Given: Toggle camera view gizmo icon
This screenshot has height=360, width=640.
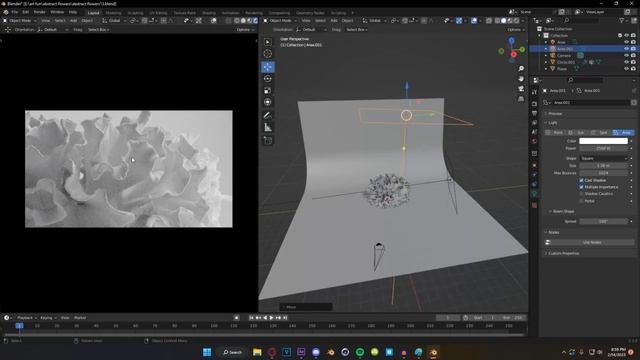Looking at the screenshot, I should (x=521, y=89).
